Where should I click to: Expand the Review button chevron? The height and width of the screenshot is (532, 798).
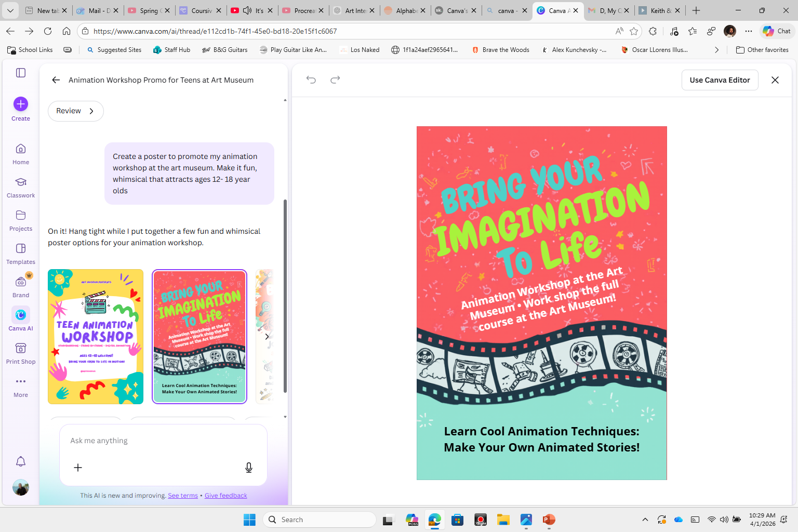pyautogui.click(x=91, y=111)
